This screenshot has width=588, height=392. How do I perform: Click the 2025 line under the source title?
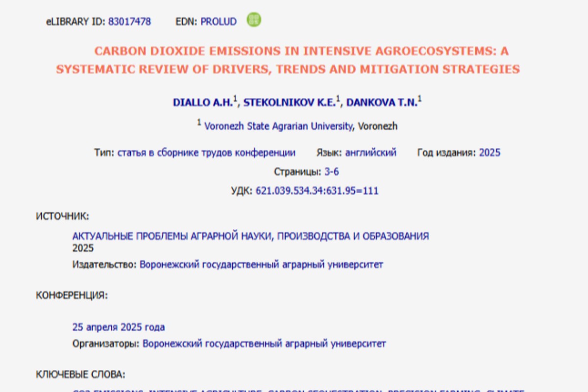click(x=83, y=248)
